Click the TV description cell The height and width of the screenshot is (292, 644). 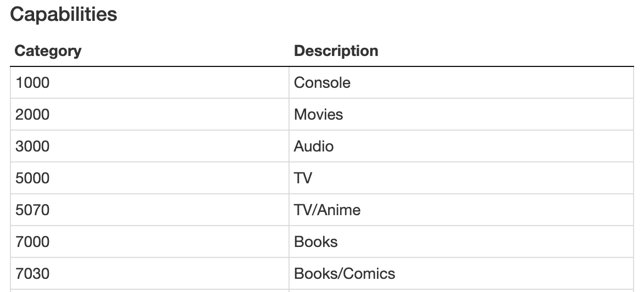pos(461,178)
